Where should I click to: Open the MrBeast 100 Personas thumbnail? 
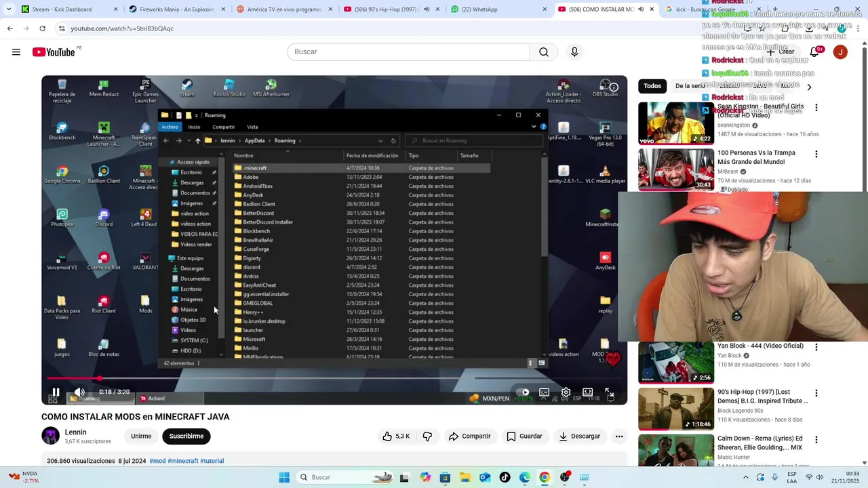tap(676, 169)
